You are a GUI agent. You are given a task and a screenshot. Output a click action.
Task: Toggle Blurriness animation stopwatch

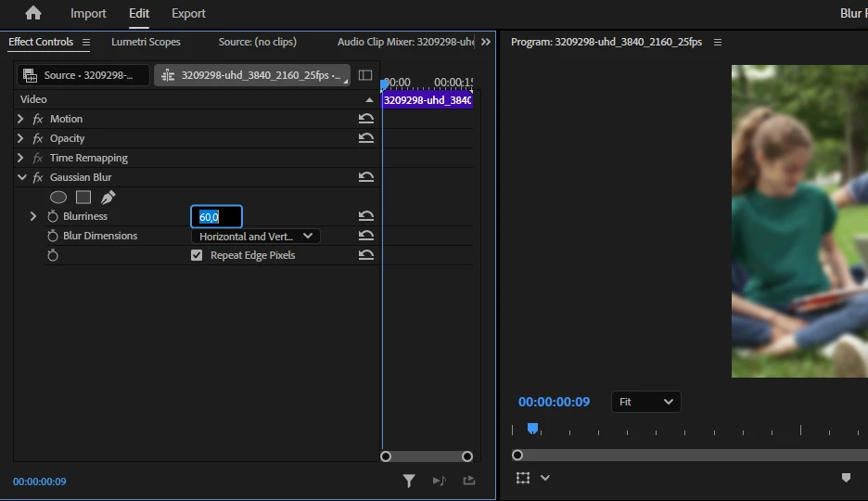(x=53, y=216)
